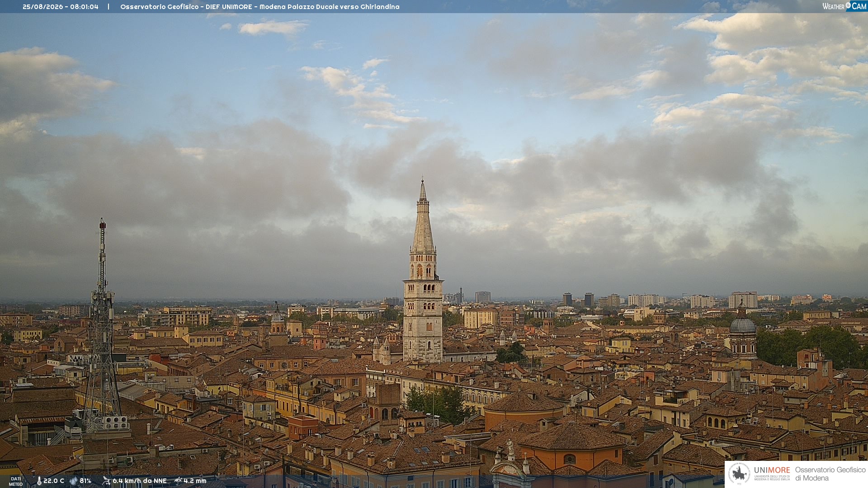
Task: Click Osservatorio Geofisico di Modena text
Action: [x=830, y=474]
